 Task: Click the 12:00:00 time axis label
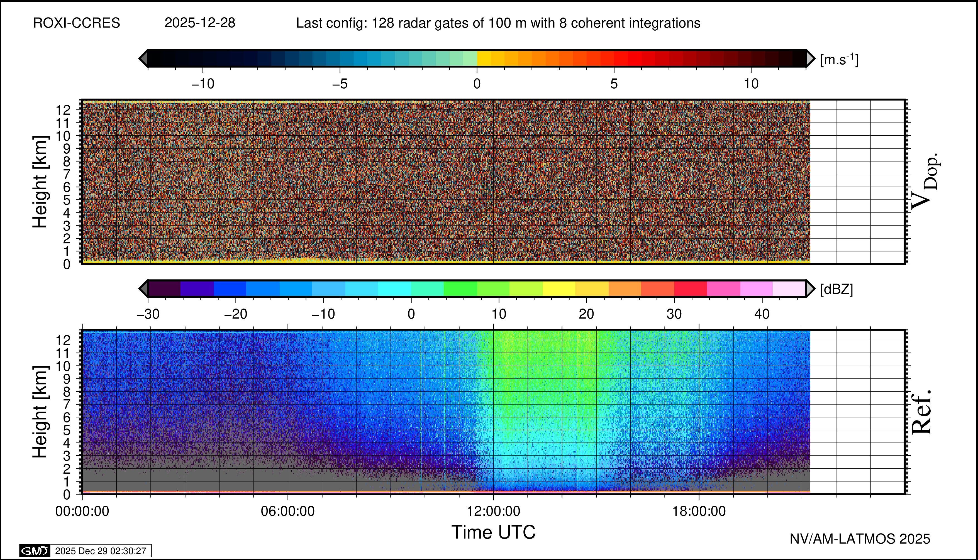point(493,512)
